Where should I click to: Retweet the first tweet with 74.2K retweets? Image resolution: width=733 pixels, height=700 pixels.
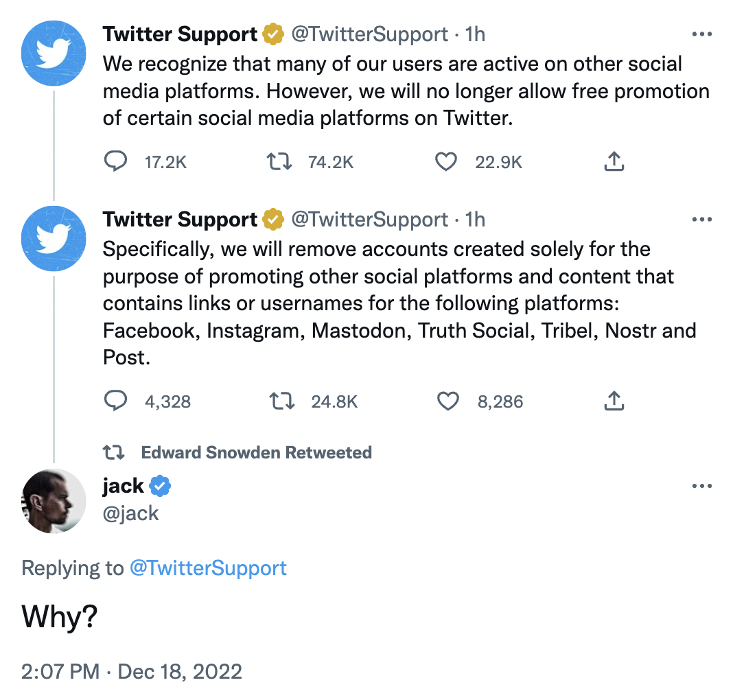(279, 162)
